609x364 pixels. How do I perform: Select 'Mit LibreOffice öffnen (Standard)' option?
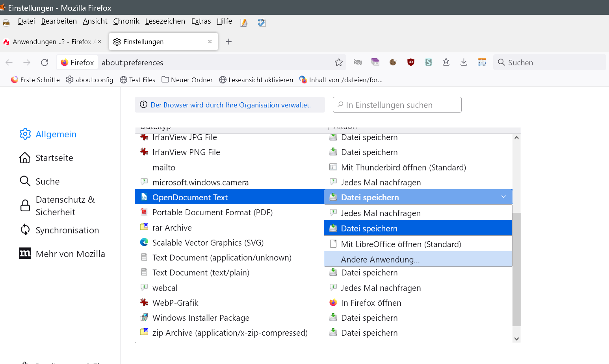point(401,244)
